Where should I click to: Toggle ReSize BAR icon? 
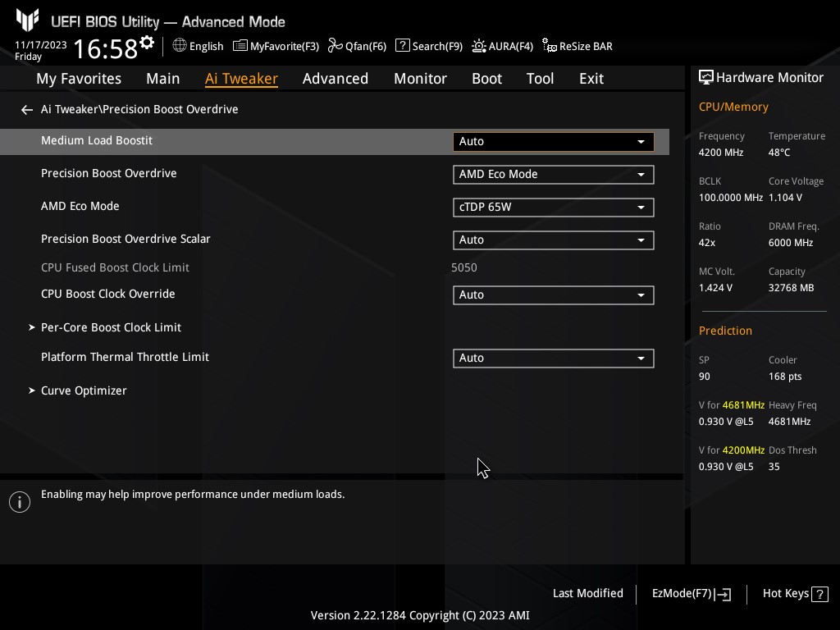[x=549, y=46]
